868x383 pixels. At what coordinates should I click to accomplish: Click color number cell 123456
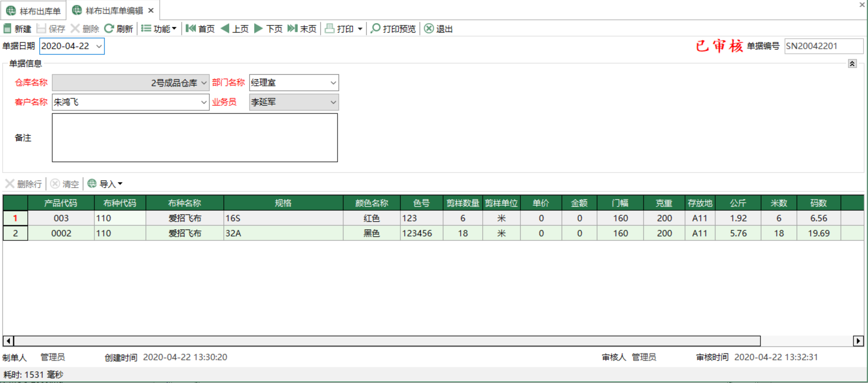click(x=421, y=233)
